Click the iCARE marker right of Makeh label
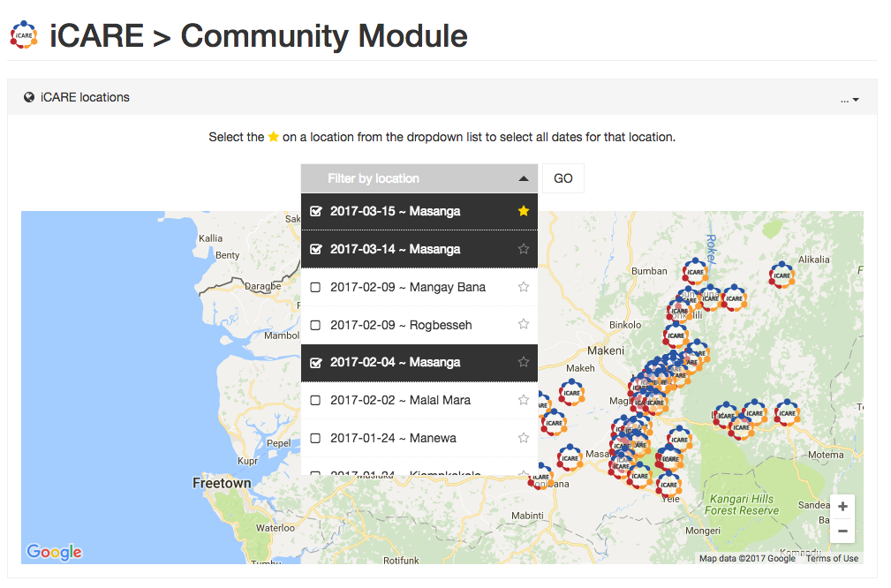Screen dimensions: 891x588 click(x=571, y=392)
